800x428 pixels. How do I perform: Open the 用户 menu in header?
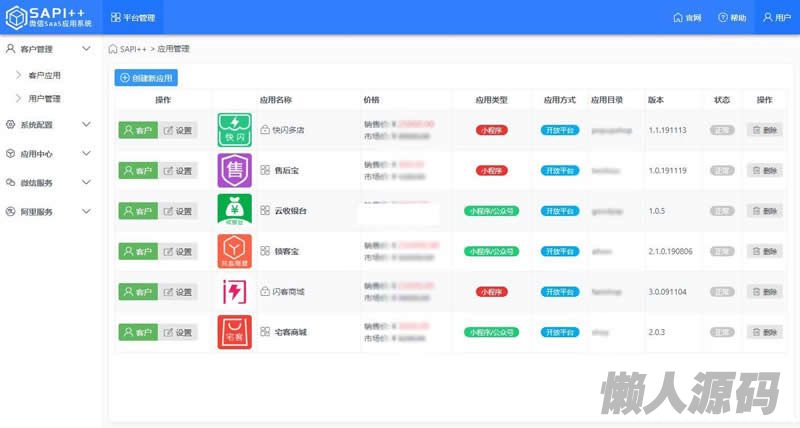click(x=777, y=18)
